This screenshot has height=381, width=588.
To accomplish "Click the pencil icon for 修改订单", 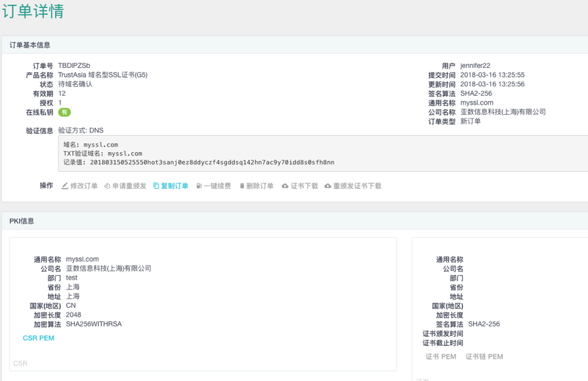I will 65,186.
